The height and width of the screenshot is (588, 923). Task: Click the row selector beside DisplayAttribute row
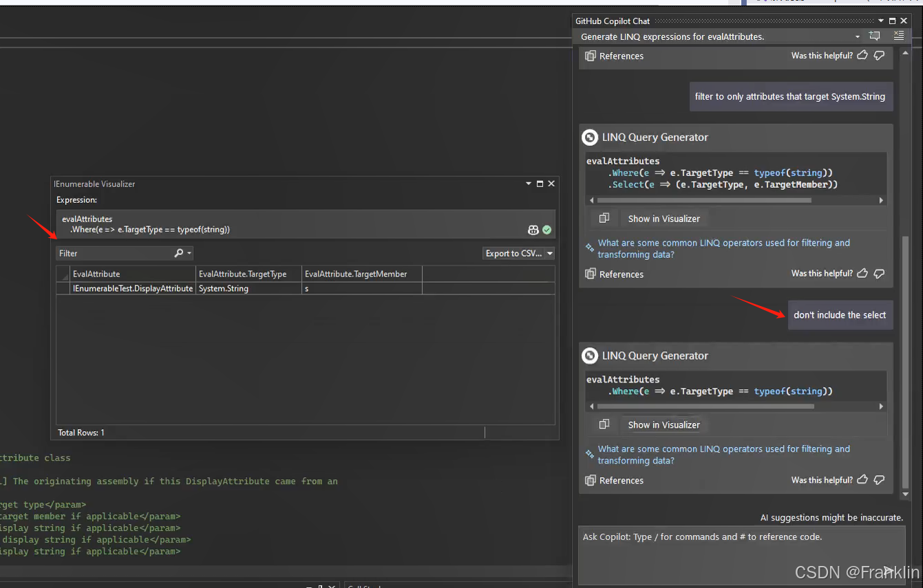point(63,289)
